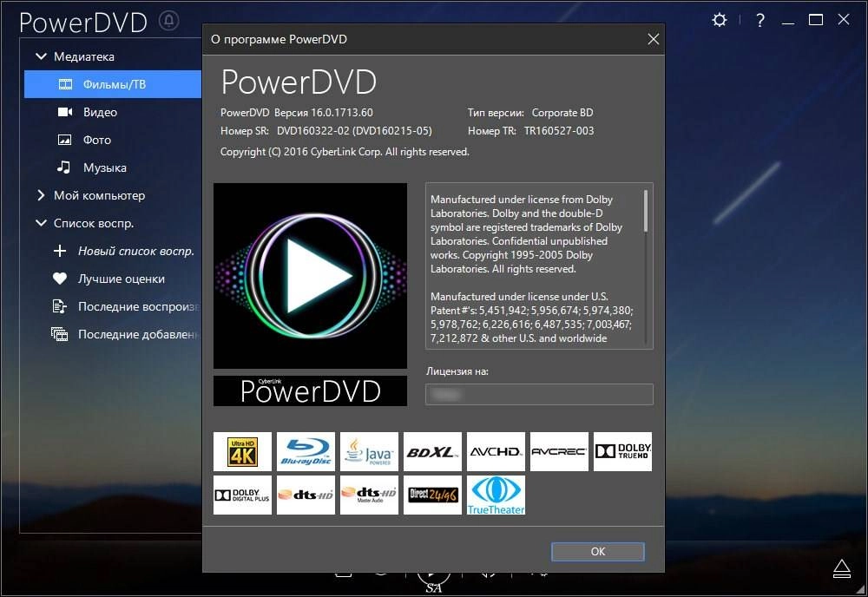This screenshot has height=597, width=868.
Task: Click the large PowerDVD play logo image
Action: pyautogui.click(x=310, y=276)
